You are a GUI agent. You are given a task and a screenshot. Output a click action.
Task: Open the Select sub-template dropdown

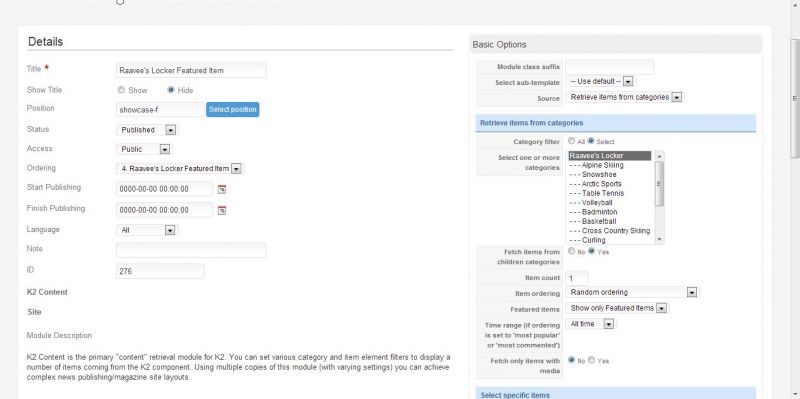click(x=601, y=82)
